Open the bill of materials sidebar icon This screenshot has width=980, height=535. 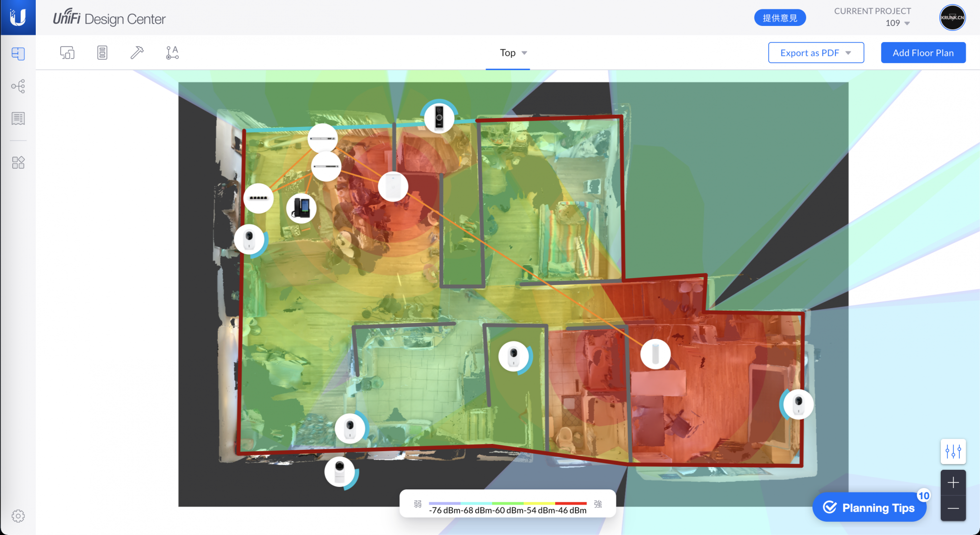click(18, 119)
